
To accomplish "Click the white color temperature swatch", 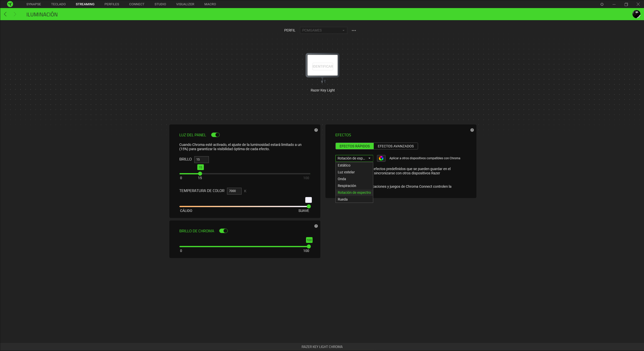I will [x=309, y=200].
